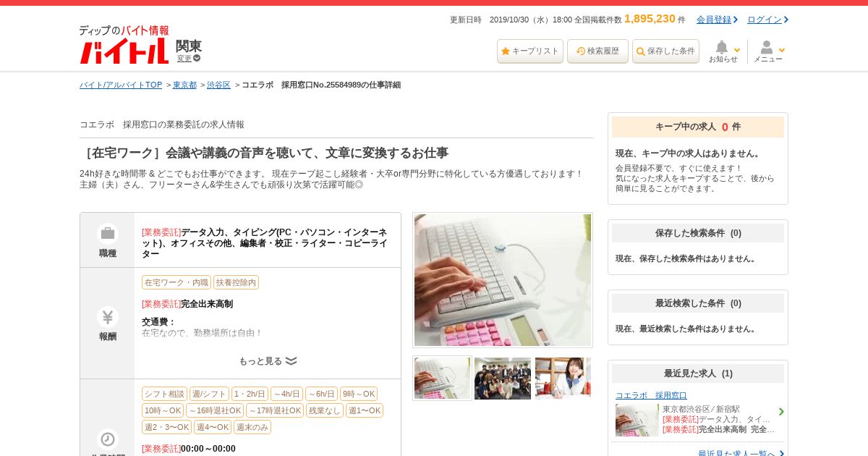This screenshot has height=456, width=868.
Task: Select the keyboard thumbnail image
Action: (x=442, y=378)
